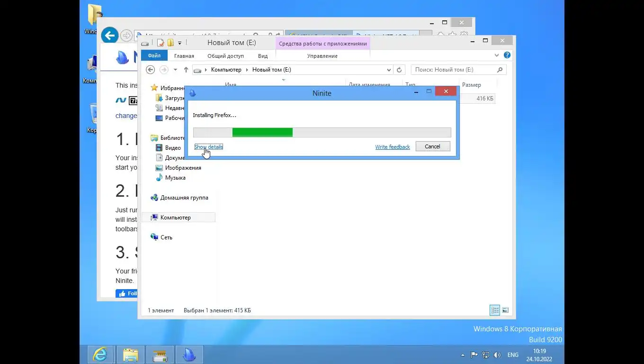This screenshot has height=364, width=644.
Task: Open Action Center flag icon
Action: [x=474, y=355]
